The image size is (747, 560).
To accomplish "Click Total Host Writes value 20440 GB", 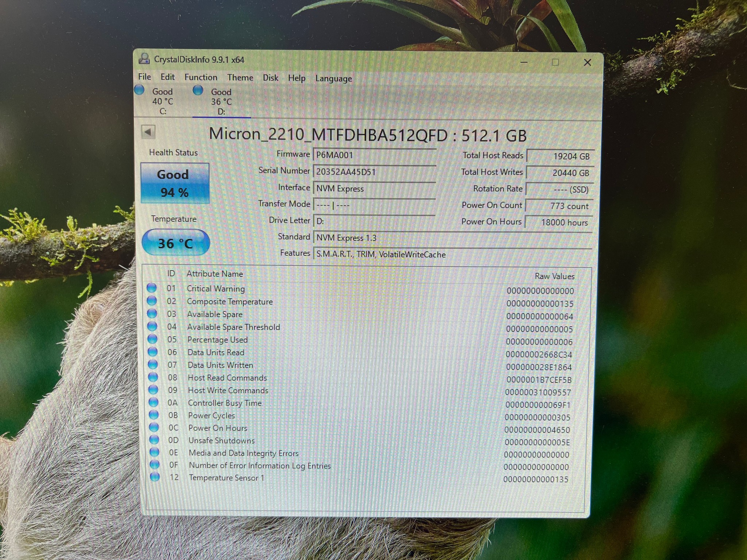I will tap(560, 173).
